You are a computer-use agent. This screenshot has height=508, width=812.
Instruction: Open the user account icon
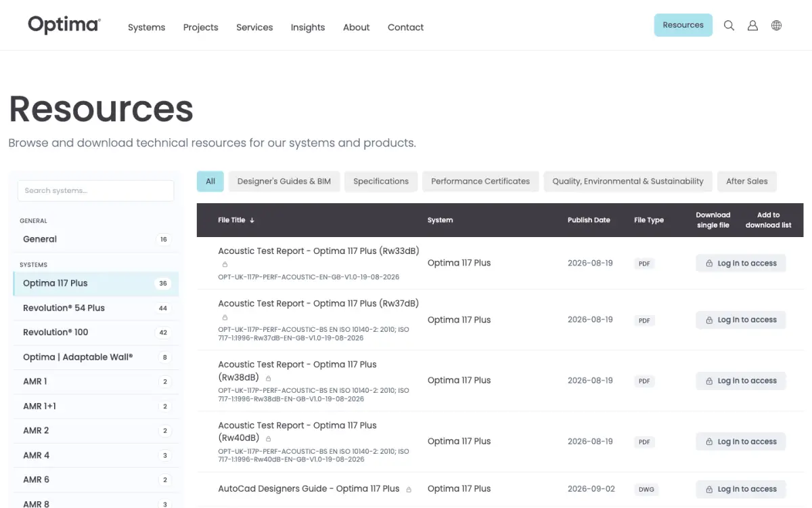point(752,26)
